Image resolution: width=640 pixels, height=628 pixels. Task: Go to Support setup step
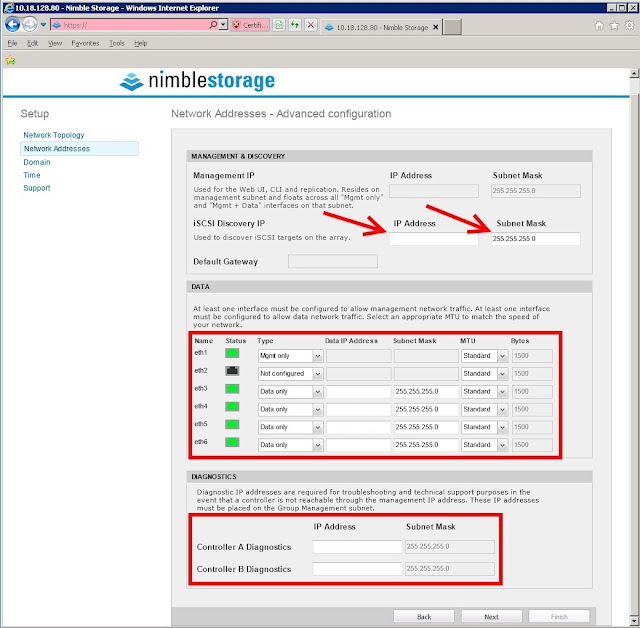(37, 188)
